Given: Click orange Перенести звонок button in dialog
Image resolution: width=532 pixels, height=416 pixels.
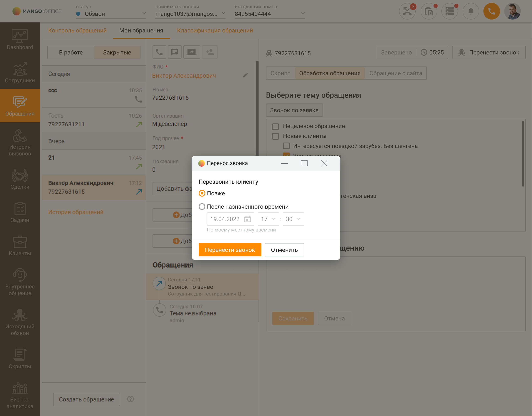Looking at the screenshot, I should pyautogui.click(x=230, y=250).
